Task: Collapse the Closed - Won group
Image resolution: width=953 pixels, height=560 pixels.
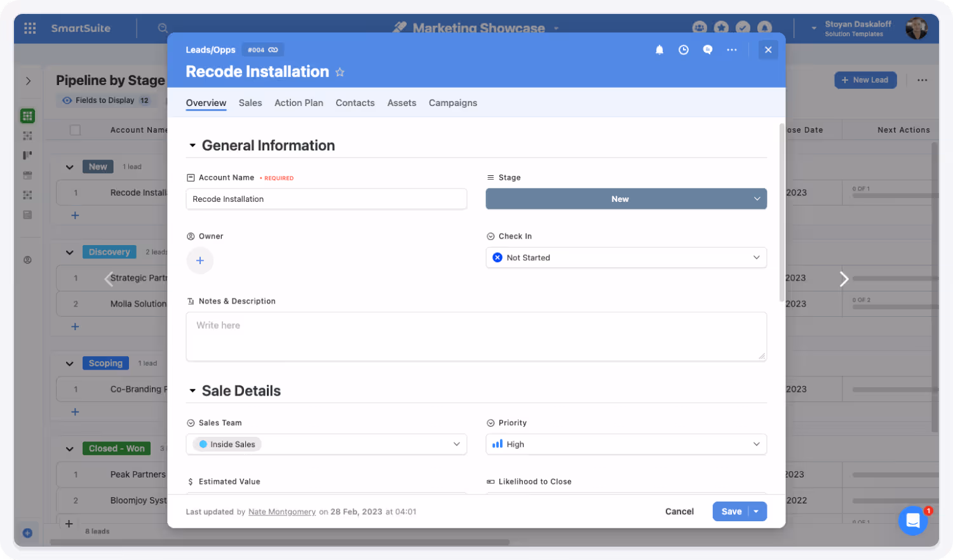Action: [69, 448]
